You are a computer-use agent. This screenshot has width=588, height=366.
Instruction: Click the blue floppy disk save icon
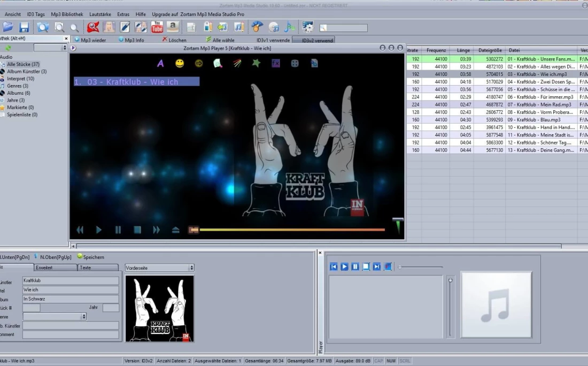coord(24,27)
